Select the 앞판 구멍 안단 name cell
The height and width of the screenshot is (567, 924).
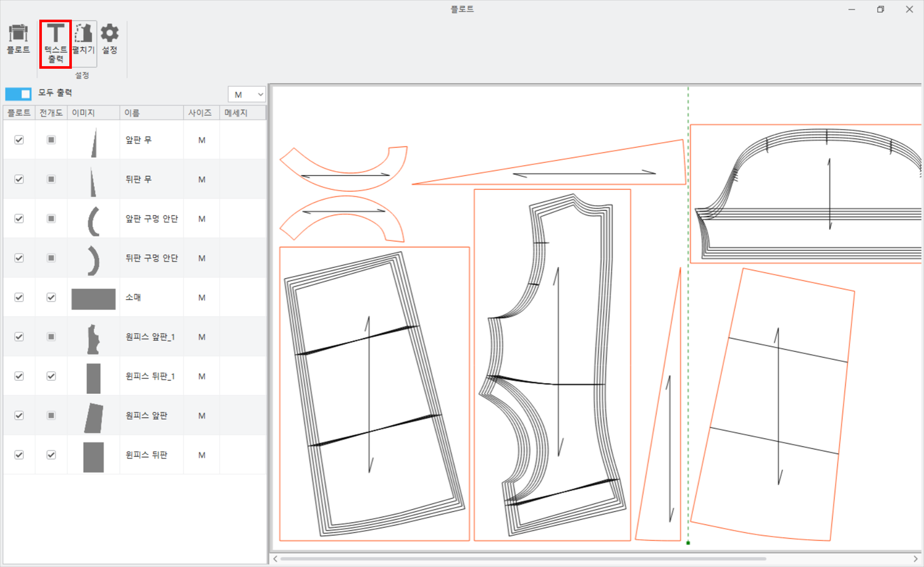click(x=152, y=219)
